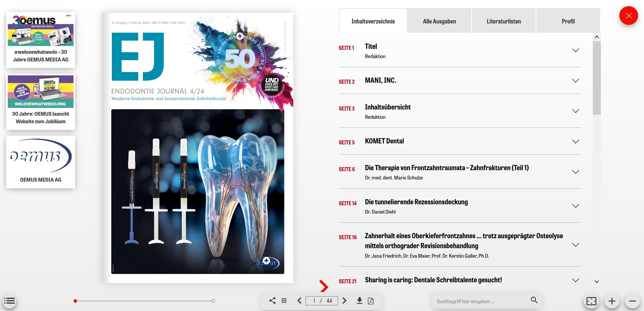
Task: Open Sharing is caring: Dentale Schreibtalente gesucht
Action: 433,280
